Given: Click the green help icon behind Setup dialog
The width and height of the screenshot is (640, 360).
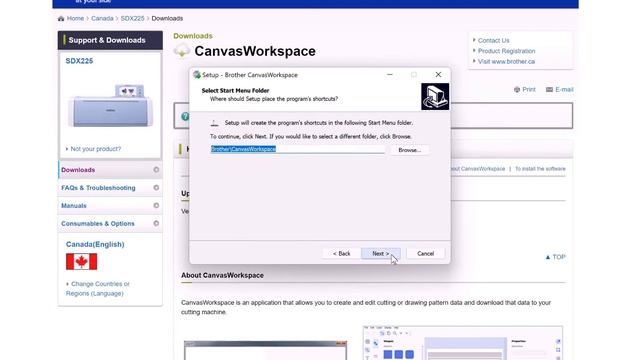Looking at the screenshot, I should [185, 116].
